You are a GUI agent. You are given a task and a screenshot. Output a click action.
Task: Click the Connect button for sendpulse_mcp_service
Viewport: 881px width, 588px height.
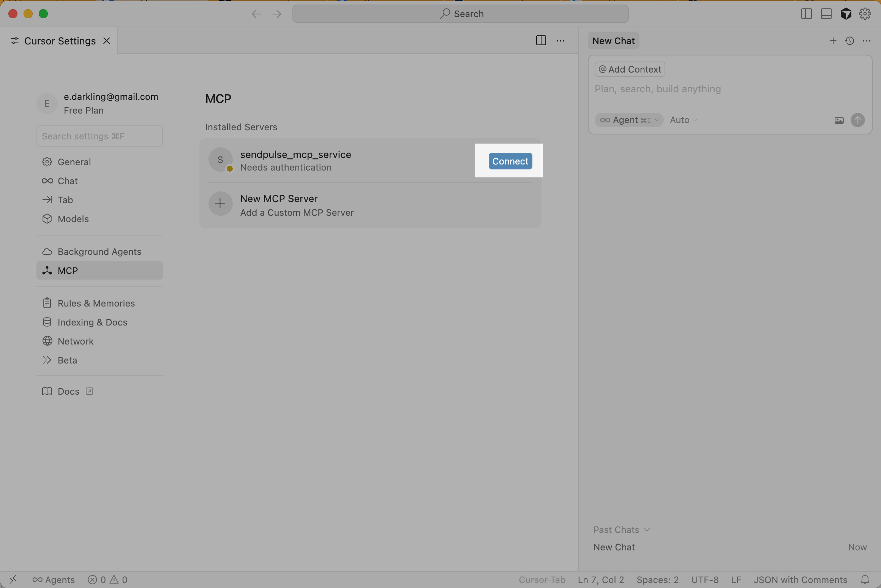(x=510, y=161)
